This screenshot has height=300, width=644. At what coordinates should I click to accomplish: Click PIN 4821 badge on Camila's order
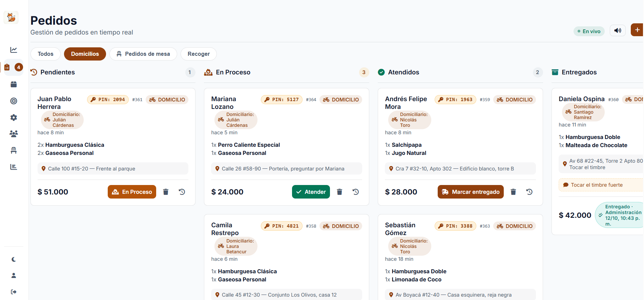coord(282,226)
